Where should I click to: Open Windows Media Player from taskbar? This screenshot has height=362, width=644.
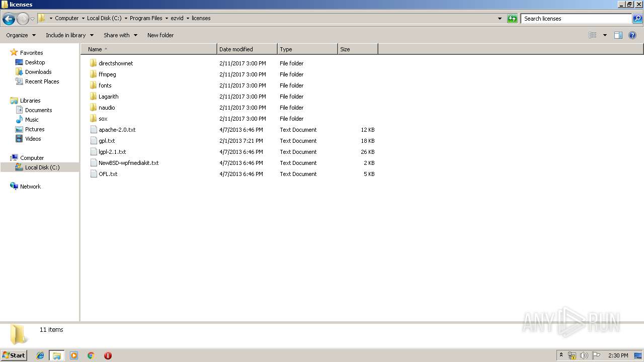[74, 355]
